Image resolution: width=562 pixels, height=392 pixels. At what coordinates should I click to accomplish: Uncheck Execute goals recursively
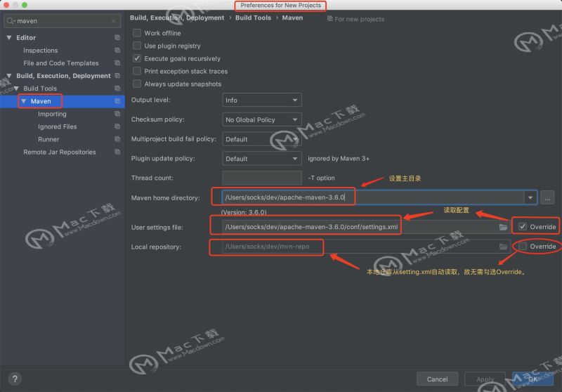point(137,58)
